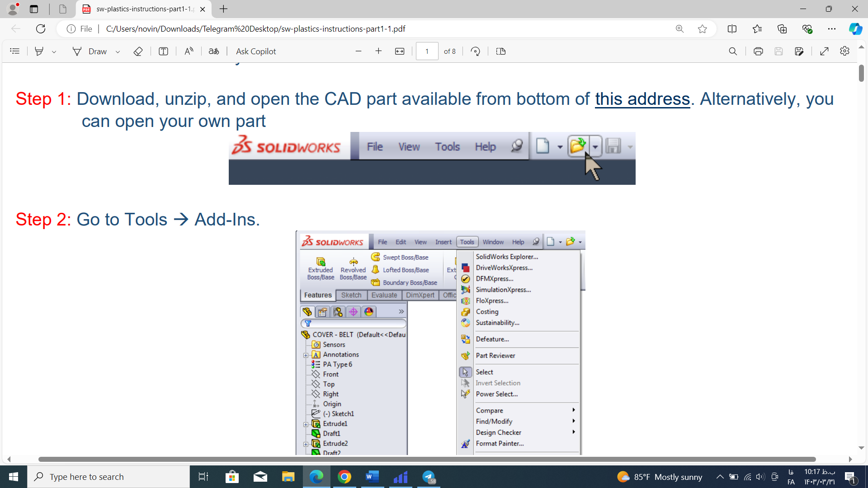The width and height of the screenshot is (868, 488).
Task: Open Windows Start menu
Action: 14,477
